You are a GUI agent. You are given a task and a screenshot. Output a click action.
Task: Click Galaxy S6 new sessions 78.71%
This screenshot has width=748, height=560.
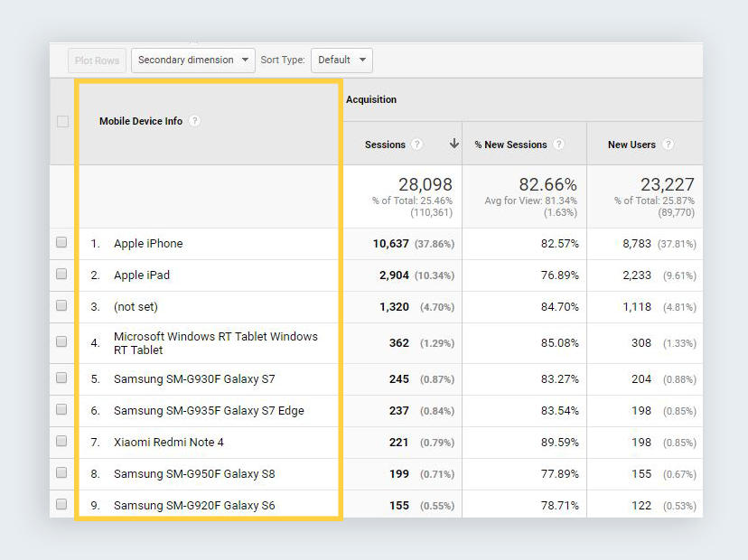click(x=559, y=505)
